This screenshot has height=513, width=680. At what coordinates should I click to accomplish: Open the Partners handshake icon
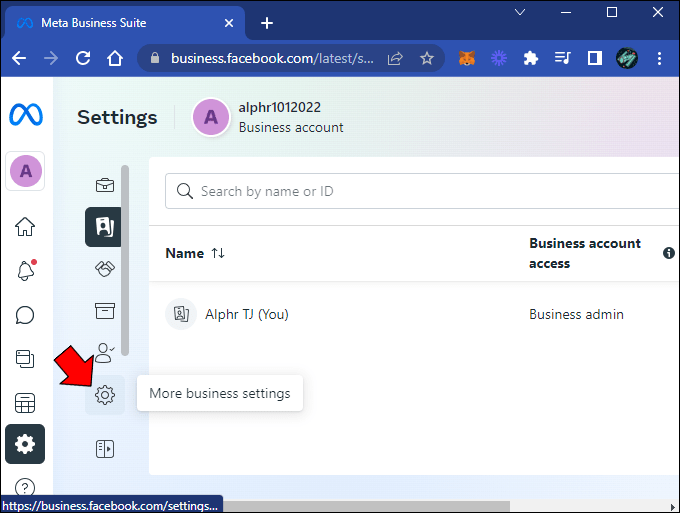[x=105, y=269]
